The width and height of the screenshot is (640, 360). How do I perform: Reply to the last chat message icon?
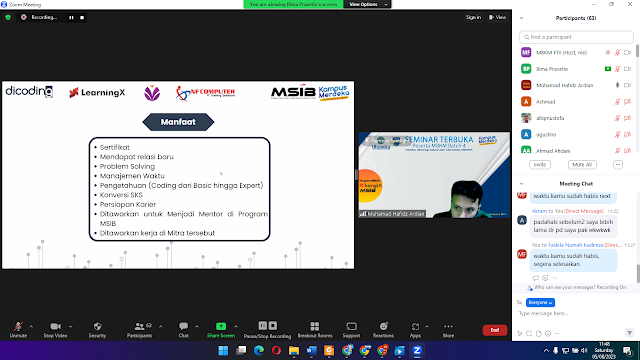pyautogui.click(x=536, y=278)
